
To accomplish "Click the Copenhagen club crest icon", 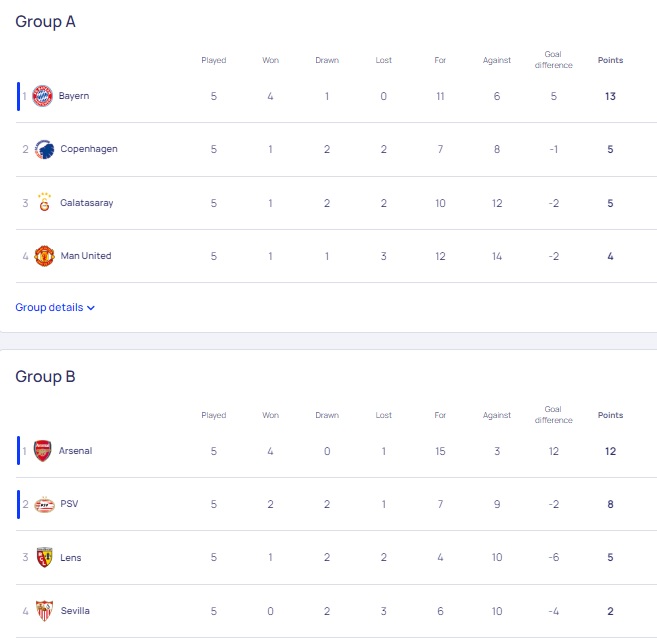I will tap(43, 149).
